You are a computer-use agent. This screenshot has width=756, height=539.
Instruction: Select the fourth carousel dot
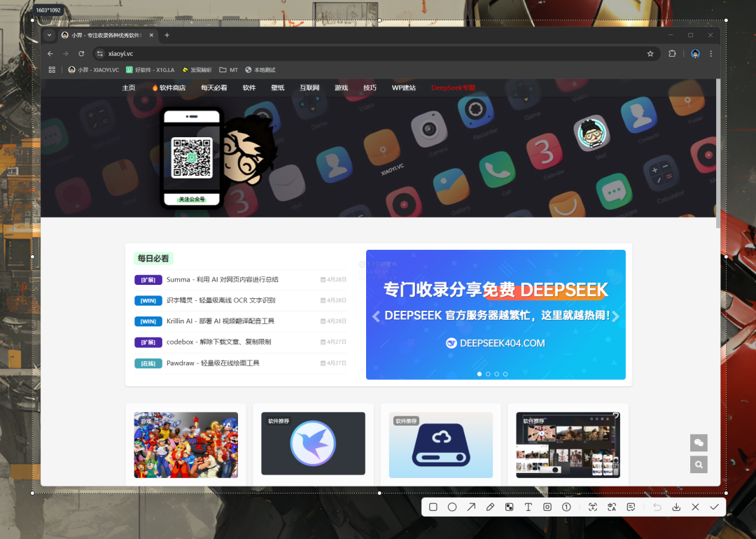tap(505, 374)
